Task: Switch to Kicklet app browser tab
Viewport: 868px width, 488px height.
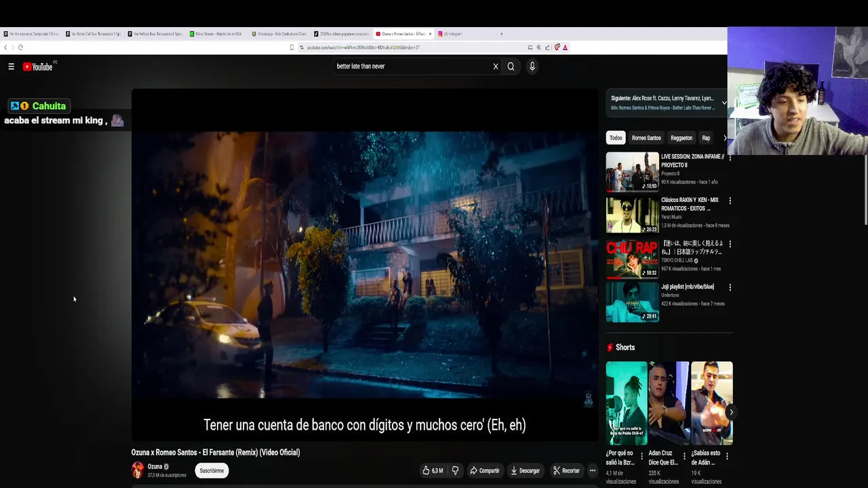Action: pyautogui.click(x=280, y=34)
